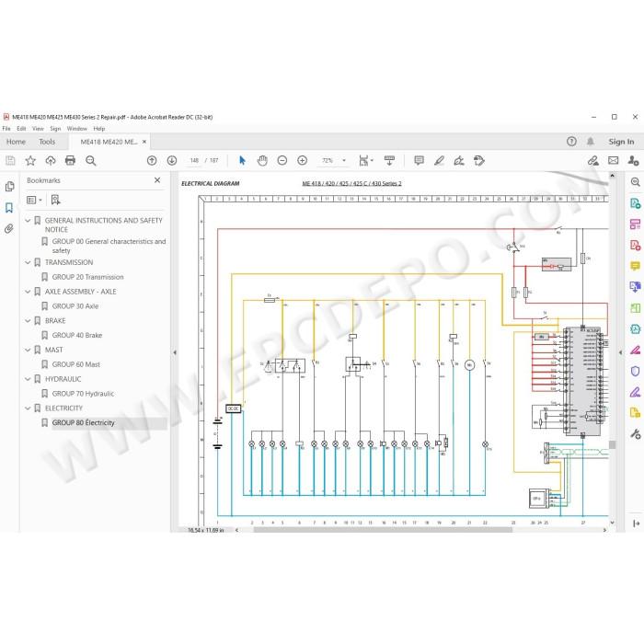Open right pane search tool
This screenshot has width=644, height=644.
point(636,182)
